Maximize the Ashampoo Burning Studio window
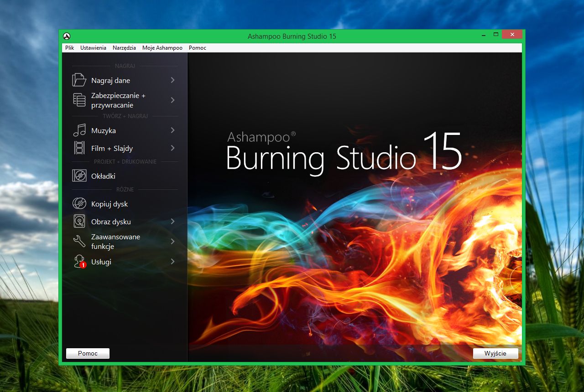Viewport: 584px width, 392px height. pyautogui.click(x=495, y=35)
